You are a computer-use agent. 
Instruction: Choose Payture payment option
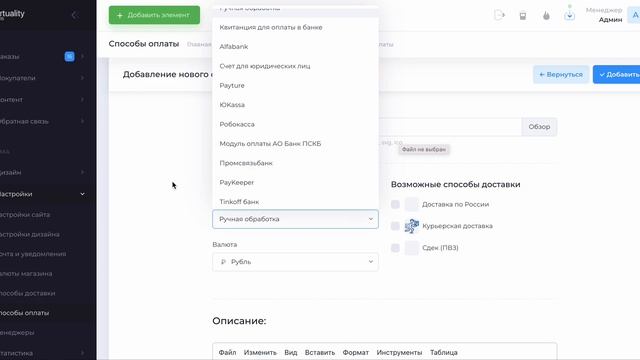295,85
